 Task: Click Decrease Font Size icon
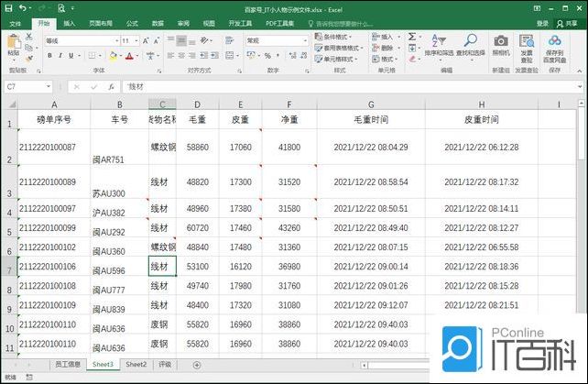157,40
